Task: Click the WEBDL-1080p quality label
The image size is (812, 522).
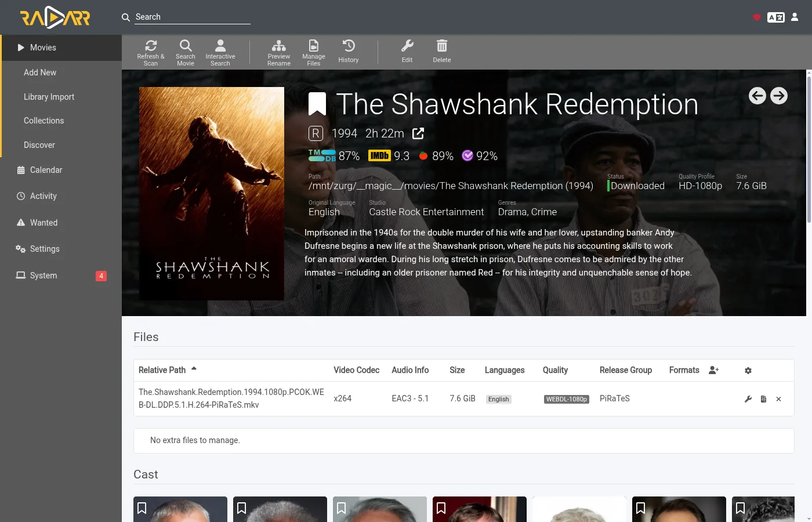Action: point(567,399)
